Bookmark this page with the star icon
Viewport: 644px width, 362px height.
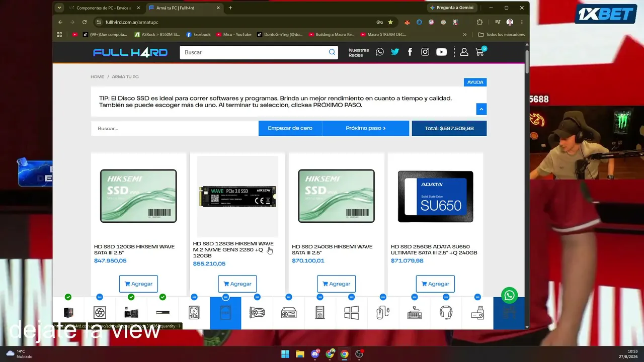coord(390,22)
